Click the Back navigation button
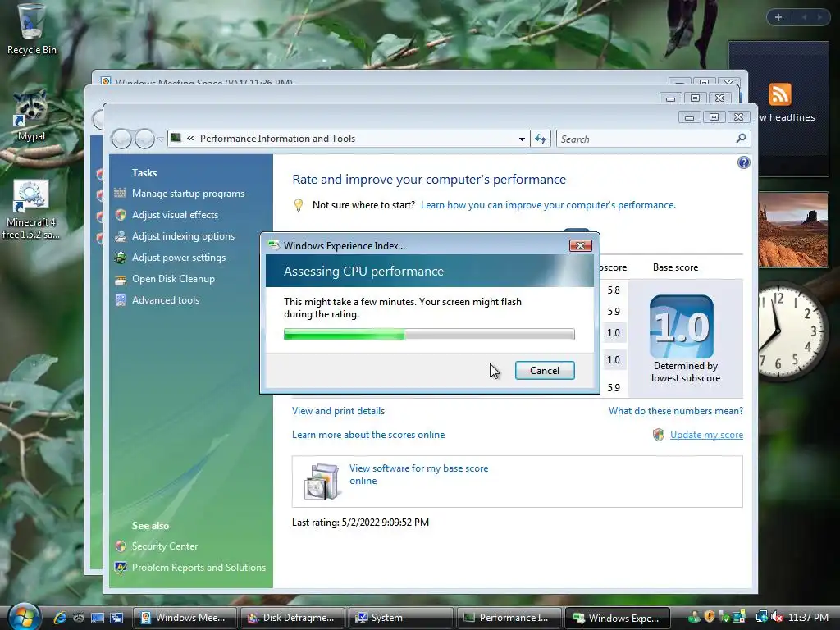This screenshot has width=840, height=630. (121, 139)
